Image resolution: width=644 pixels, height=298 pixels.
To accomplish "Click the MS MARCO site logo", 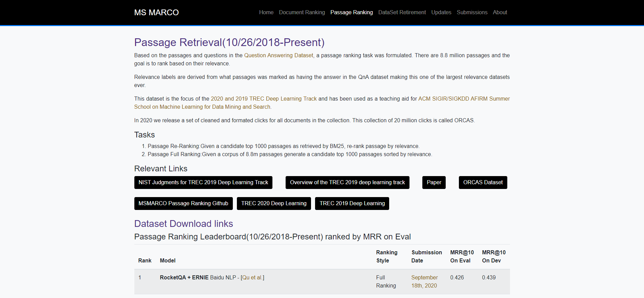I will (x=156, y=13).
